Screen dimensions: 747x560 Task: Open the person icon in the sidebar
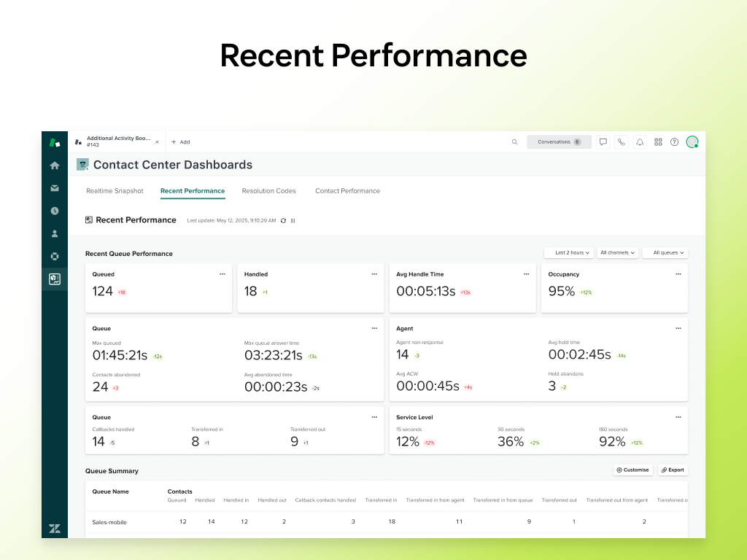tap(55, 233)
